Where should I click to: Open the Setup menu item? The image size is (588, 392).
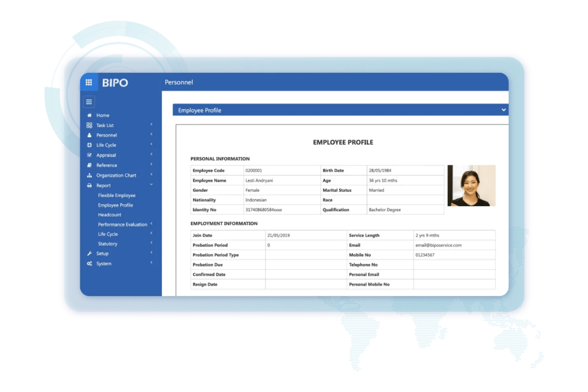pos(103,253)
